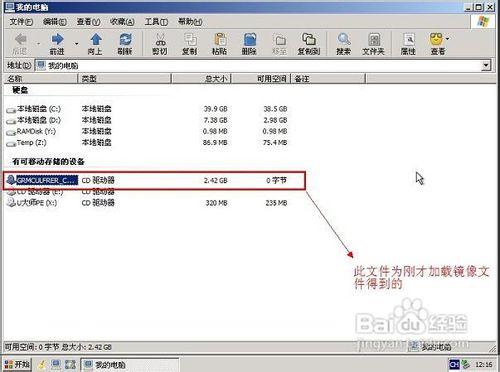Click the 2.98 GB free space cell
This screenshot has width=500, height=372.
[x=275, y=120]
